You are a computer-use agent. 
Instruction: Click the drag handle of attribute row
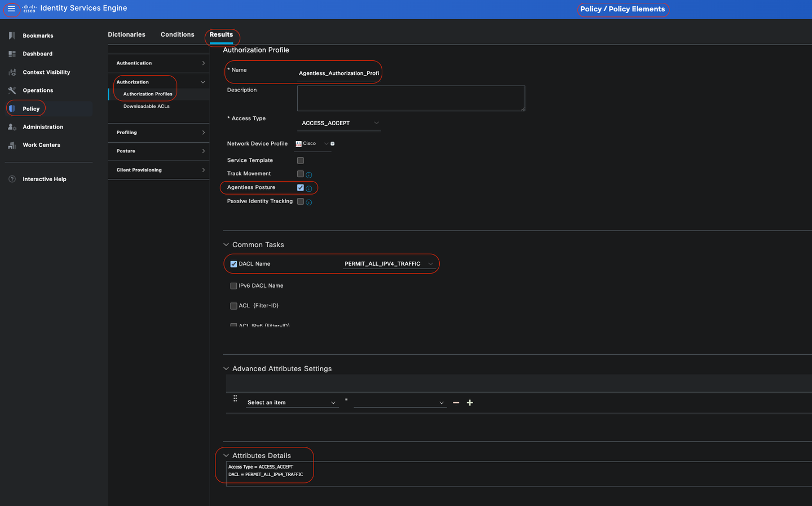tap(235, 398)
